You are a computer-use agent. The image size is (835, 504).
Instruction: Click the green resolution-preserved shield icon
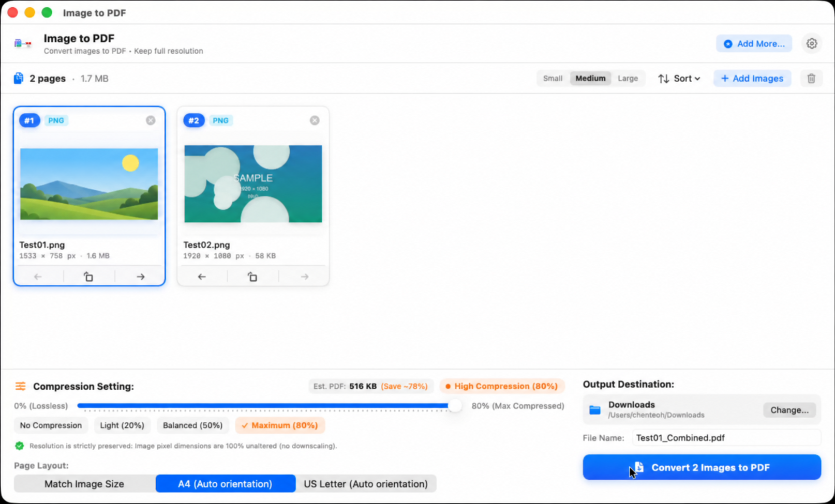(19, 446)
